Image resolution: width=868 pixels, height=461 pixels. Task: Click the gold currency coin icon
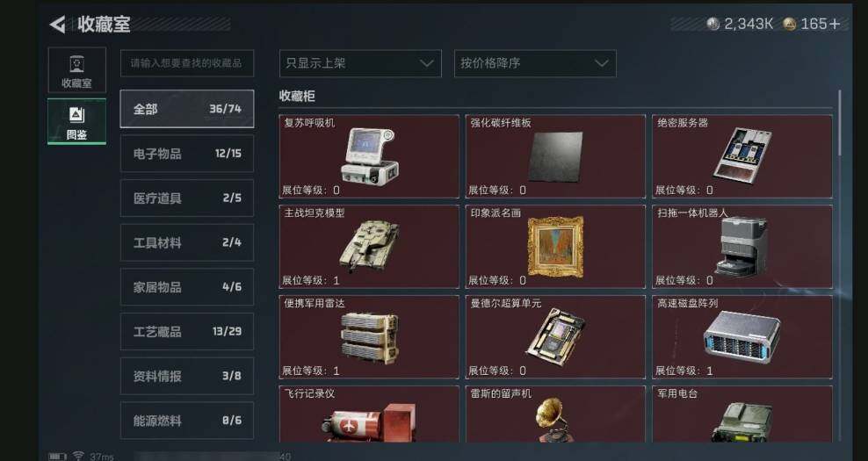[x=790, y=24]
